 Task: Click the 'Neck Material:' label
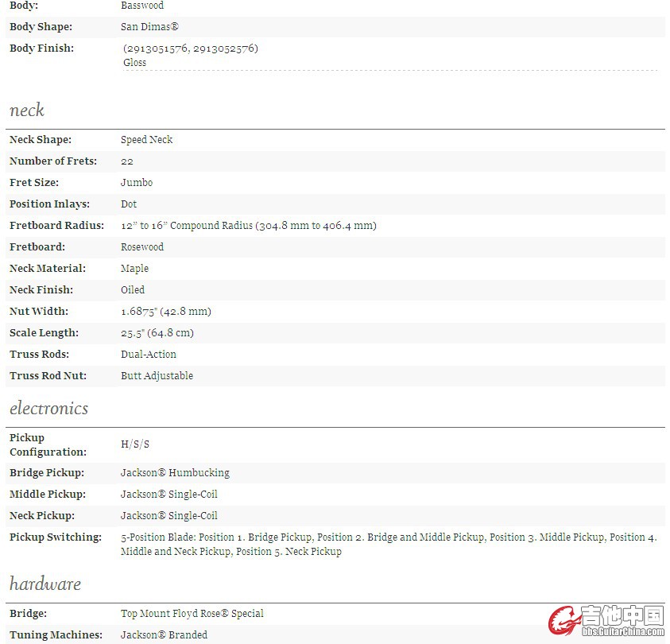48,268
